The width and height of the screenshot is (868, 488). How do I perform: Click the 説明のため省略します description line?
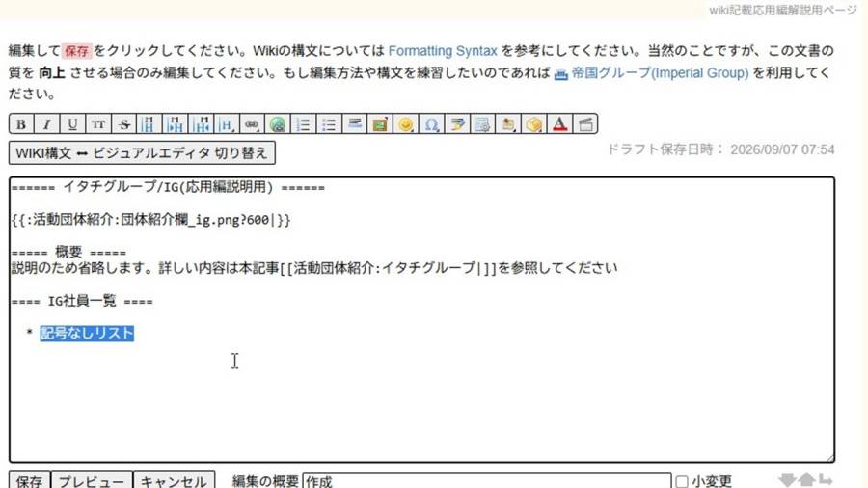pyautogui.click(x=313, y=268)
